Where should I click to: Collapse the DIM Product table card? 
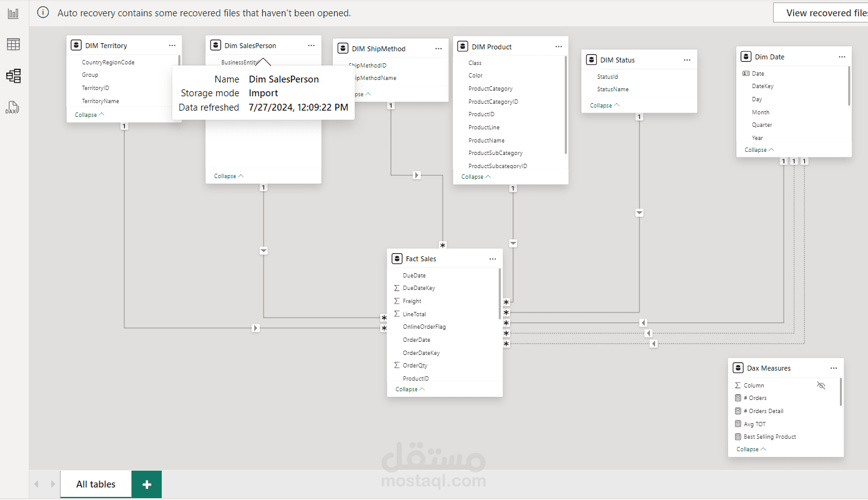coord(476,177)
